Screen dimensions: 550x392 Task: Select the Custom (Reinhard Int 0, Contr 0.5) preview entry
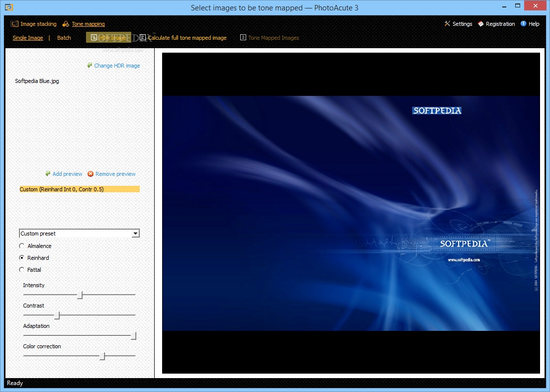coord(80,189)
